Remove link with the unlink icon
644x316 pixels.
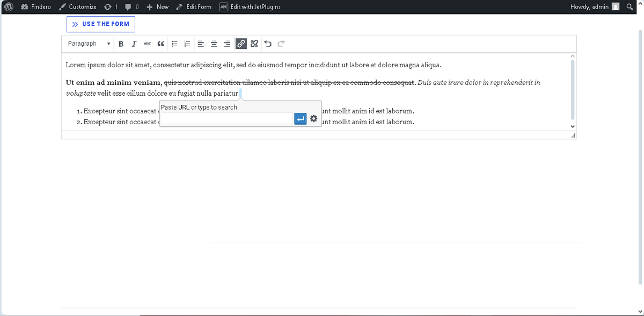(x=254, y=44)
